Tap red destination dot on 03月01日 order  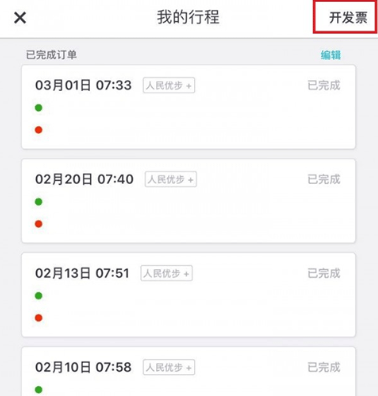pyautogui.click(x=39, y=130)
